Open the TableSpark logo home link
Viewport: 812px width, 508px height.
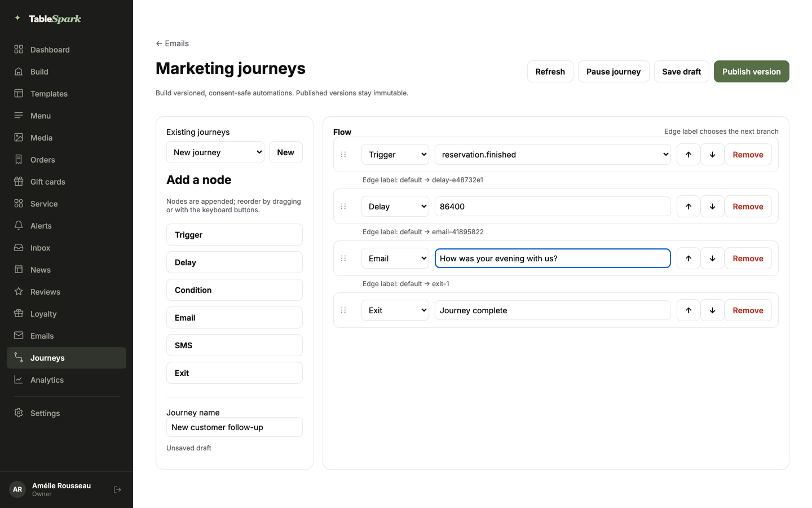[48, 19]
